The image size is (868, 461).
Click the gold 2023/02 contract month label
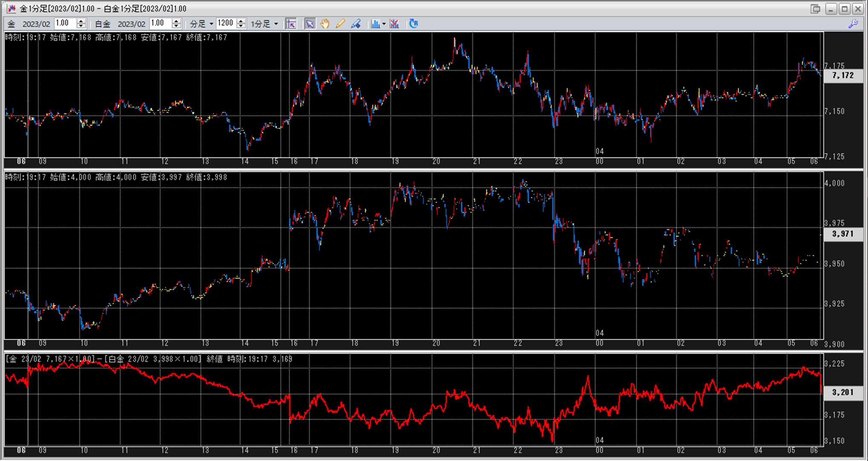[36, 24]
